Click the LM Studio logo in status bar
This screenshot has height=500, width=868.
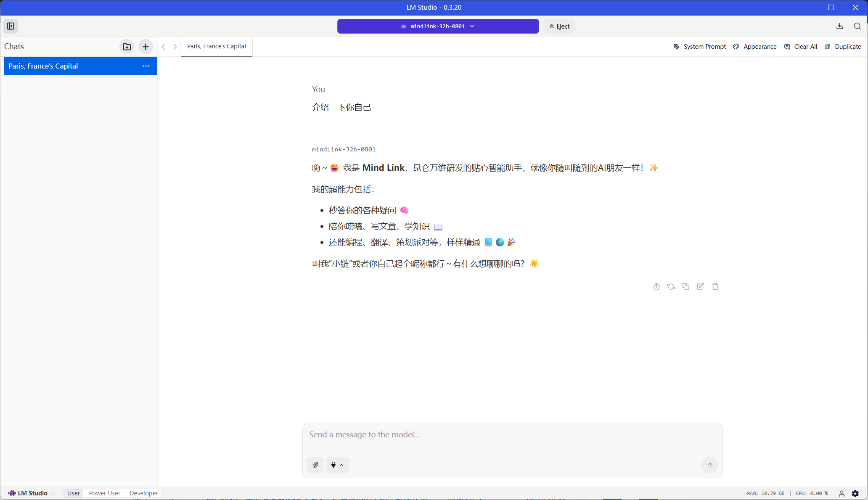click(x=28, y=493)
